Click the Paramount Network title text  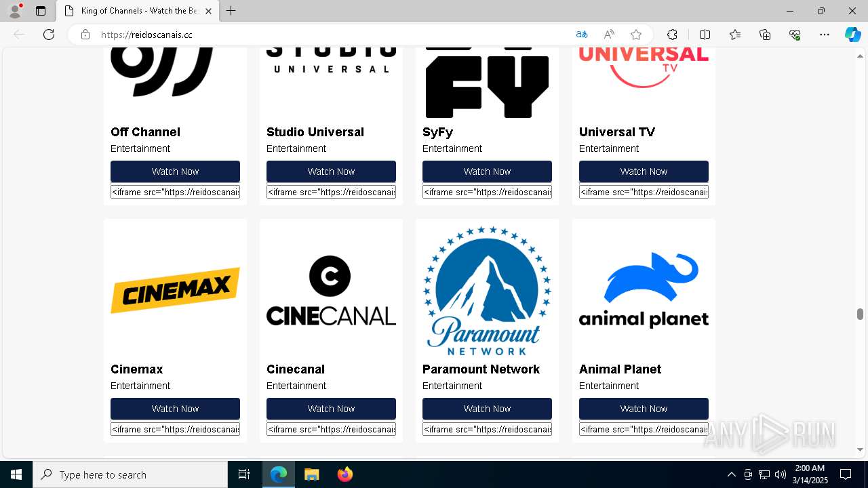click(x=481, y=369)
